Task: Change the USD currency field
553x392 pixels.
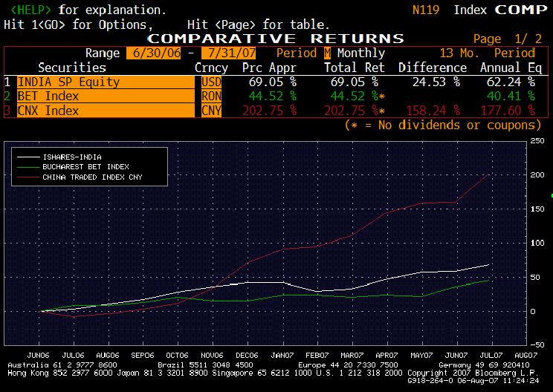Action: point(212,82)
